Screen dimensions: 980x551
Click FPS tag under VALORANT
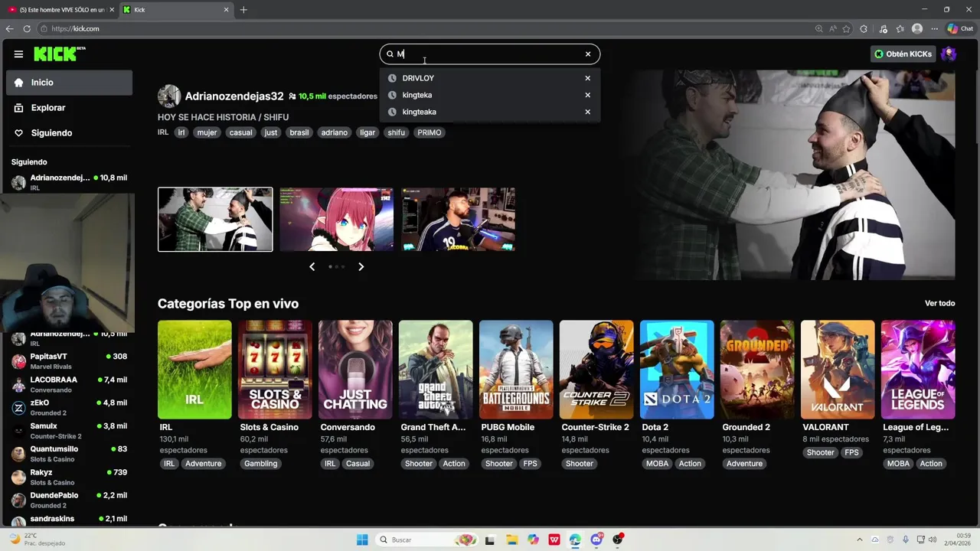click(x=851, y=453)
